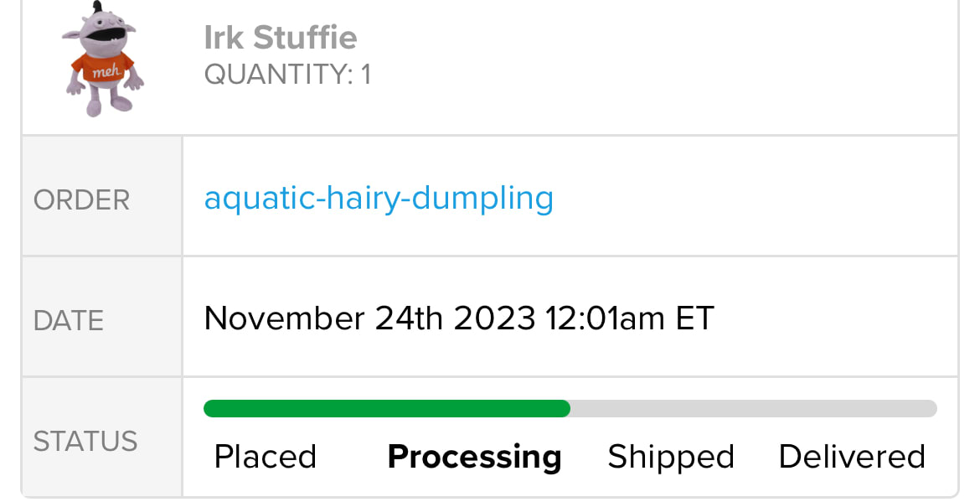Click the black tuft on Irk's head
The height and width of the screenshot is (502, 980).
point(97,8)
